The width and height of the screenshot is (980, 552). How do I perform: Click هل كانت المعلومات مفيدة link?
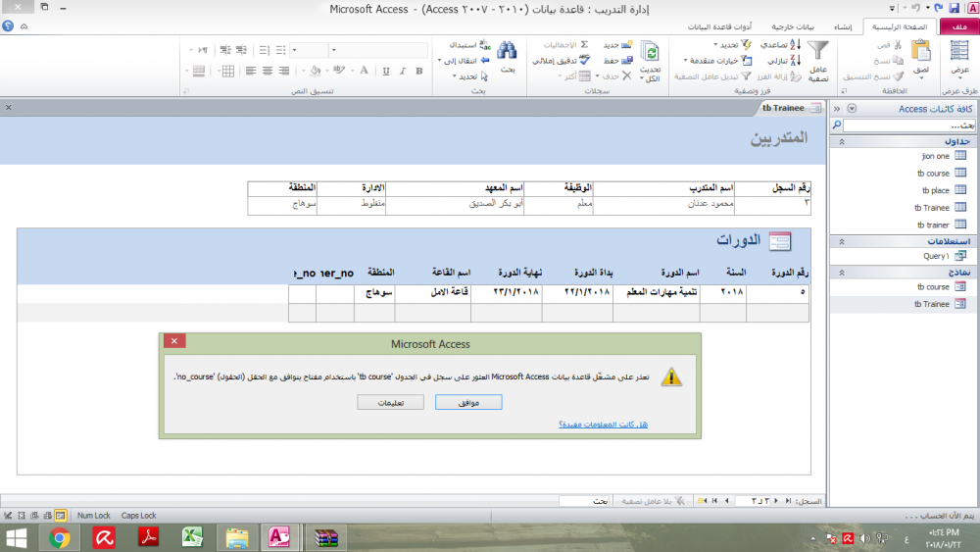pos(603,425)
